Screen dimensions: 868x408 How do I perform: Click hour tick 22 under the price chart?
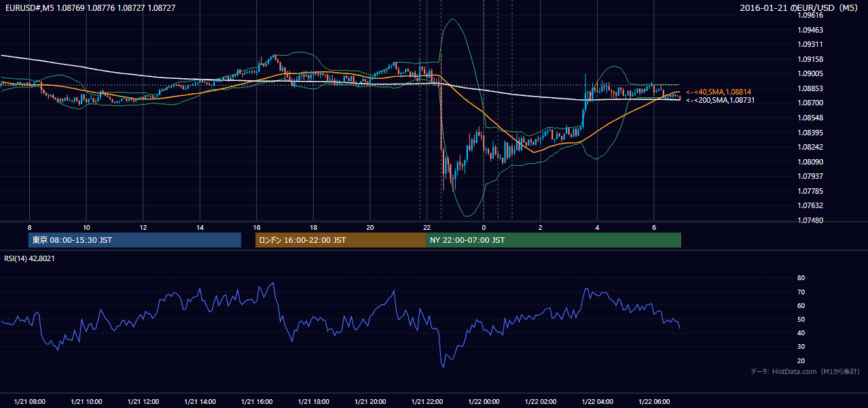tap(427, 227)
